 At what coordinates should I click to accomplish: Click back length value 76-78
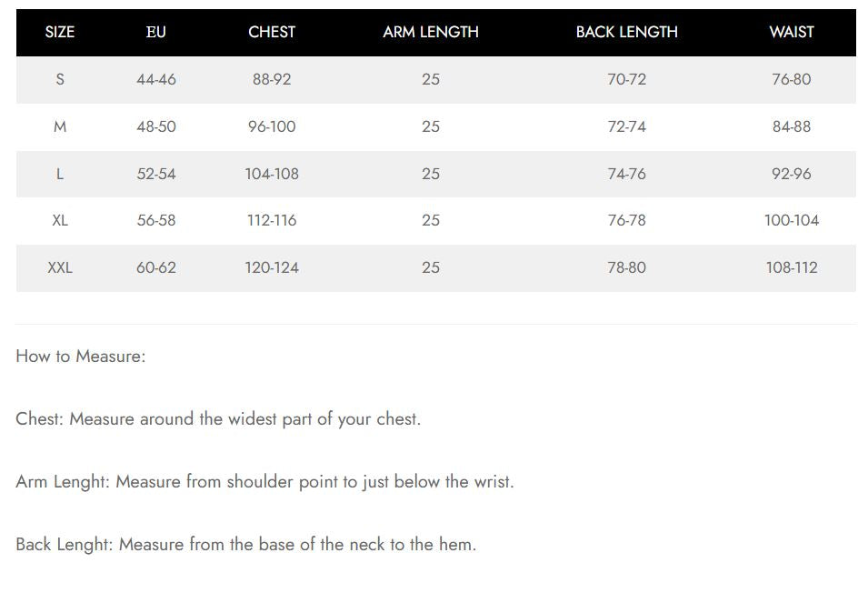627,220
